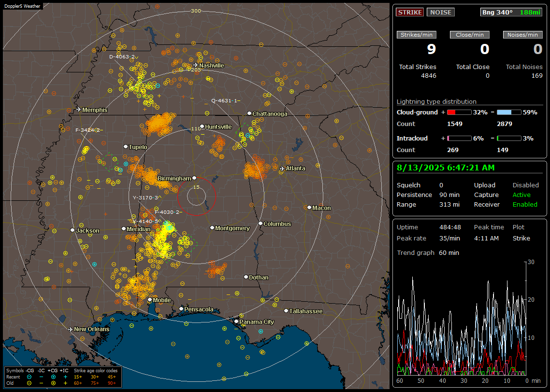Click the 45+ strike age color code
The image size is (550, 392).
[x=112, y=377]
